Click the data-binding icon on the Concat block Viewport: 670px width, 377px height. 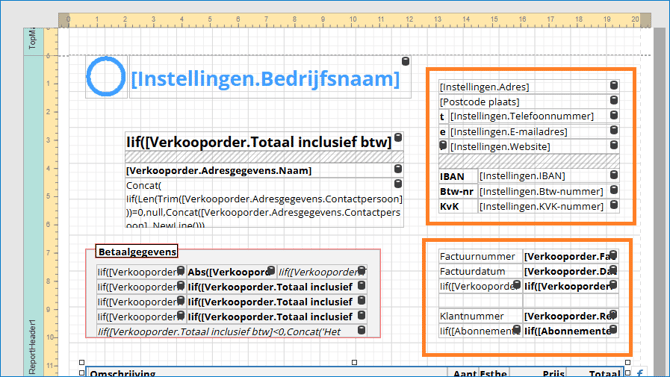398,184
